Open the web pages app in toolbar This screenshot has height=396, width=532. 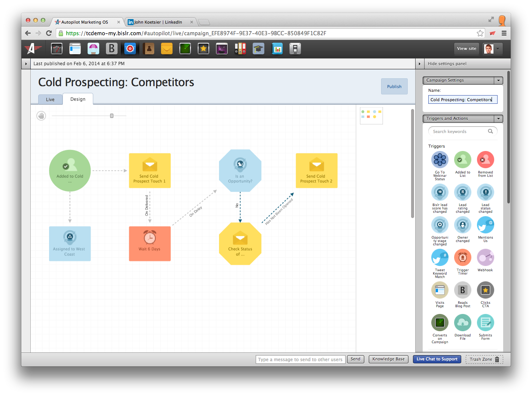click(x=75, y=49)
